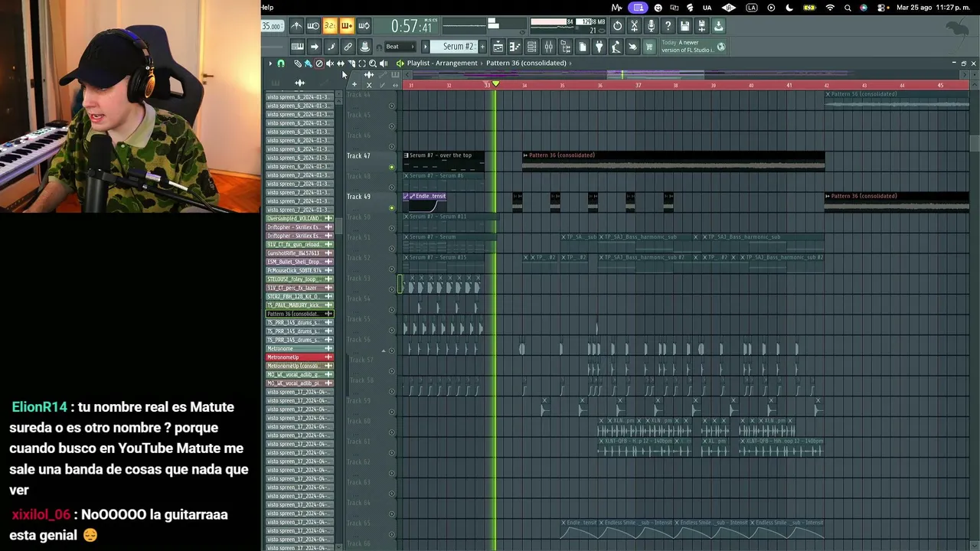Toggle the 3-2-1 countdown before recording
The height and width of the screenshot is (551, 980).
click(x=330, y=26)
